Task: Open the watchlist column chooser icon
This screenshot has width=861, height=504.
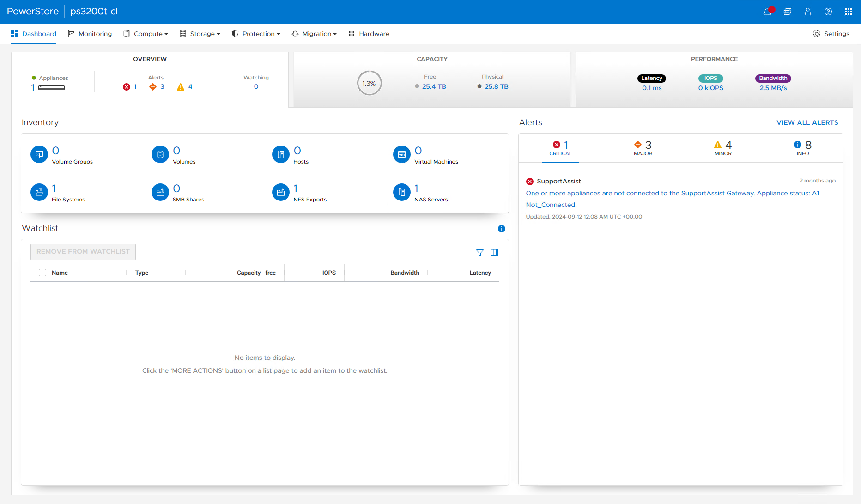Action: (x=494, y=253)
